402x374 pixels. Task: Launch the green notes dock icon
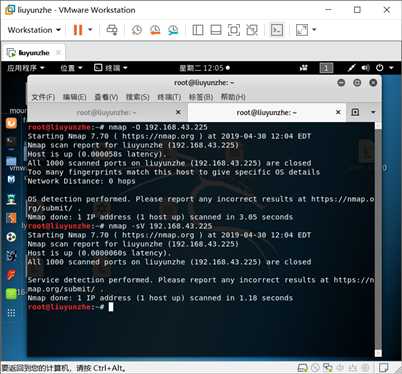point(11,294)
